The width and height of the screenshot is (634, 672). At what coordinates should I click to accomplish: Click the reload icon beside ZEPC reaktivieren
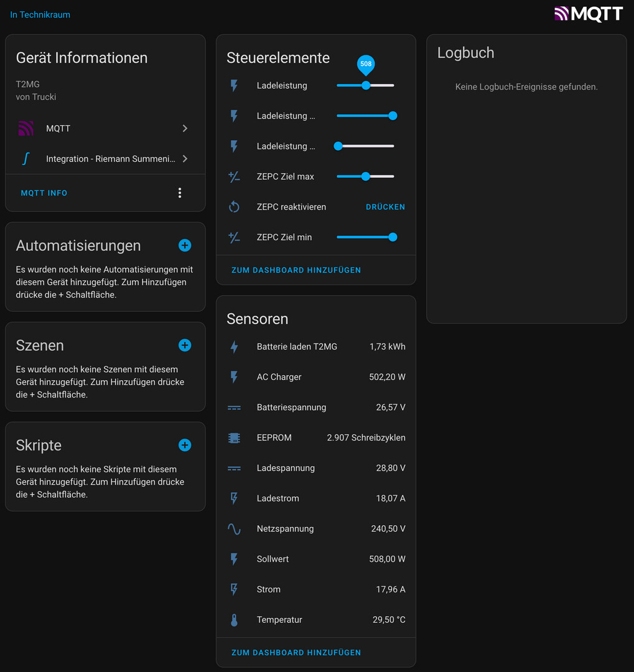(234, 207)
